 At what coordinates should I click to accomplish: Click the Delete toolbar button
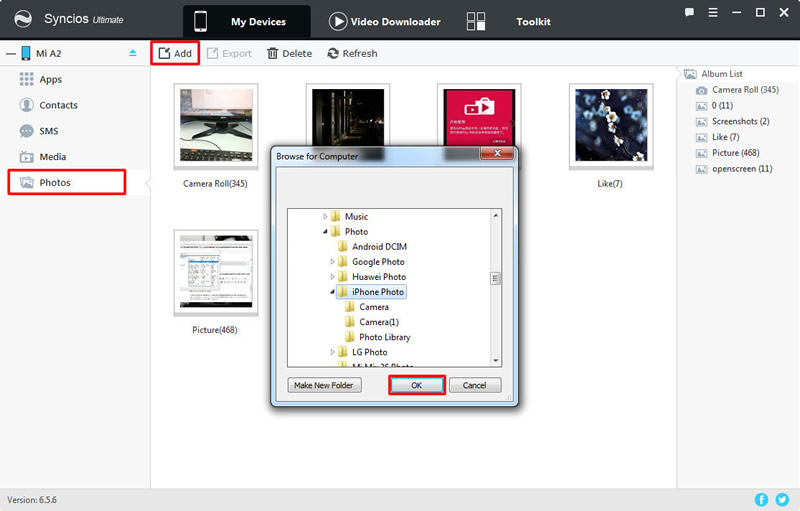(x=289, y=53)
